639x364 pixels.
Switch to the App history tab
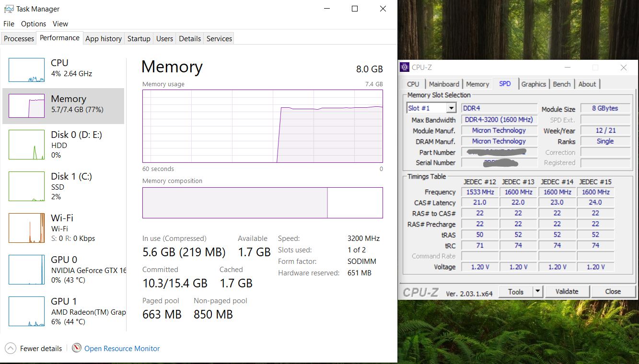(103, 38)
